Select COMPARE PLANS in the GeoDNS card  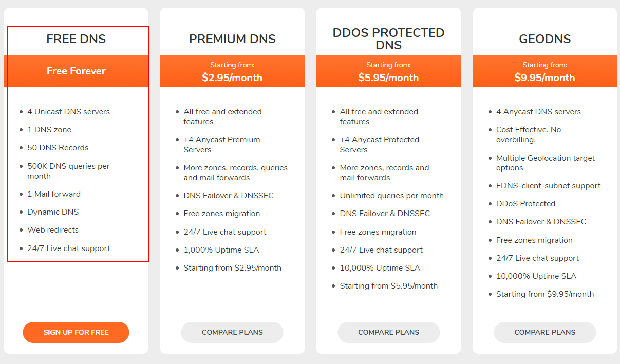pos(544,332)
